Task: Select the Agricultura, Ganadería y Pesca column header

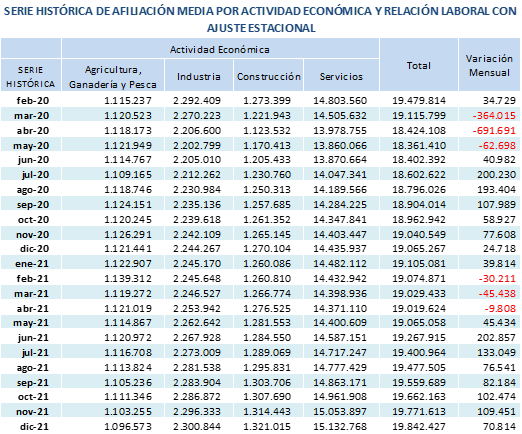Action: (113, 76)
